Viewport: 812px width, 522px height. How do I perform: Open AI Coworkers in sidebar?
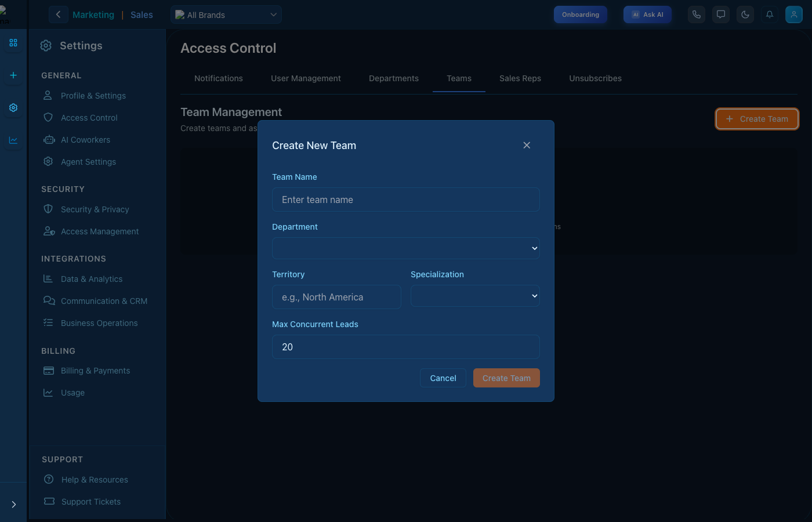click(85, 140)
